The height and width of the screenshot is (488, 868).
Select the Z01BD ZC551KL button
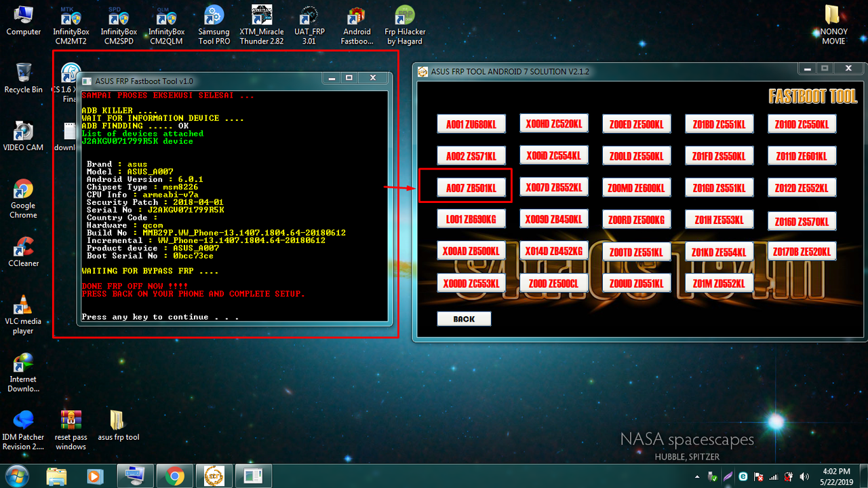coord(719,125)
